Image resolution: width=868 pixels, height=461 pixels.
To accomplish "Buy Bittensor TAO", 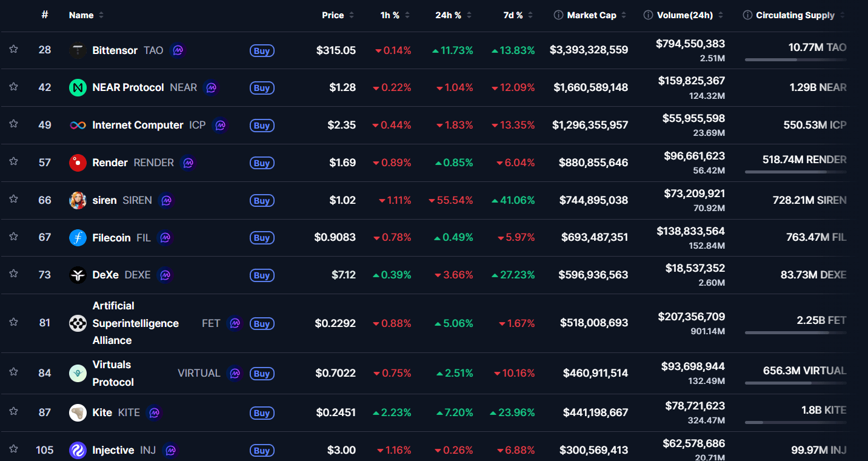I will [262, 51].
